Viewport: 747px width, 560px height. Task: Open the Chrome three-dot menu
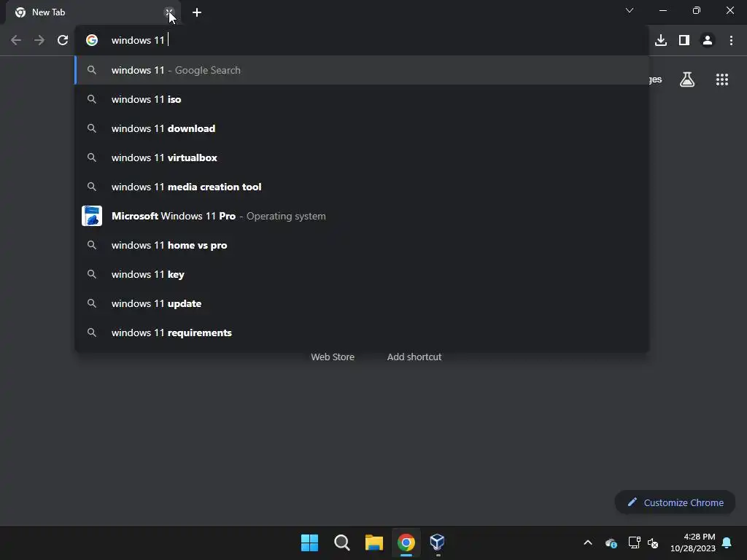731,40
